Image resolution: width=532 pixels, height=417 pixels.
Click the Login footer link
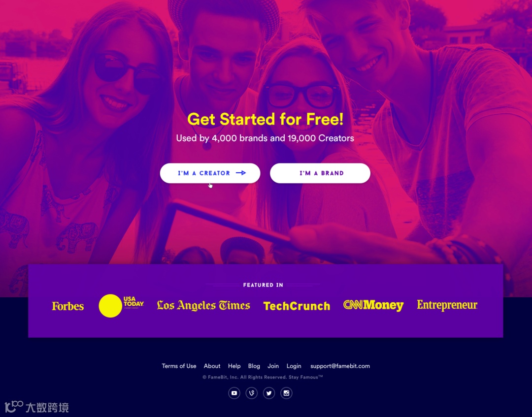(x=294, y=366)
